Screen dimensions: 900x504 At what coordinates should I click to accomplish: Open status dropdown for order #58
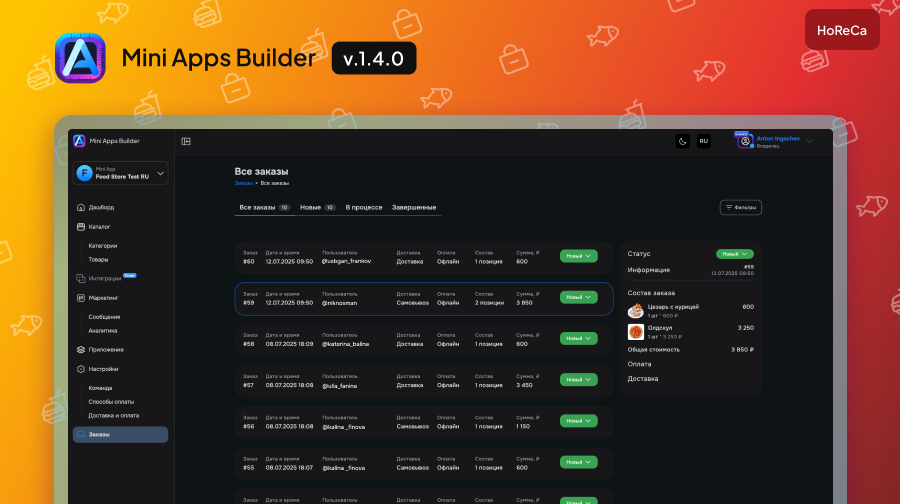coord(579,339)
